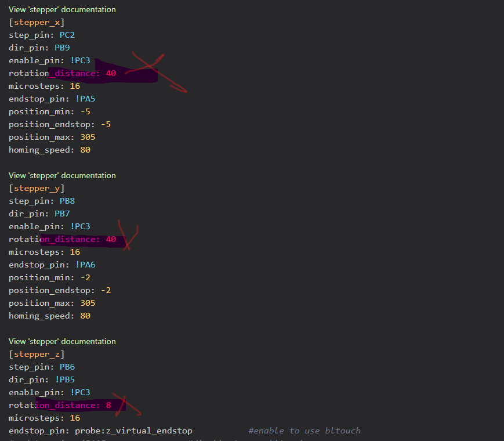Screen dimensions: 504x441
Task: Click the '#enable to use bltouch' comment
Action: tap(304, 431)
